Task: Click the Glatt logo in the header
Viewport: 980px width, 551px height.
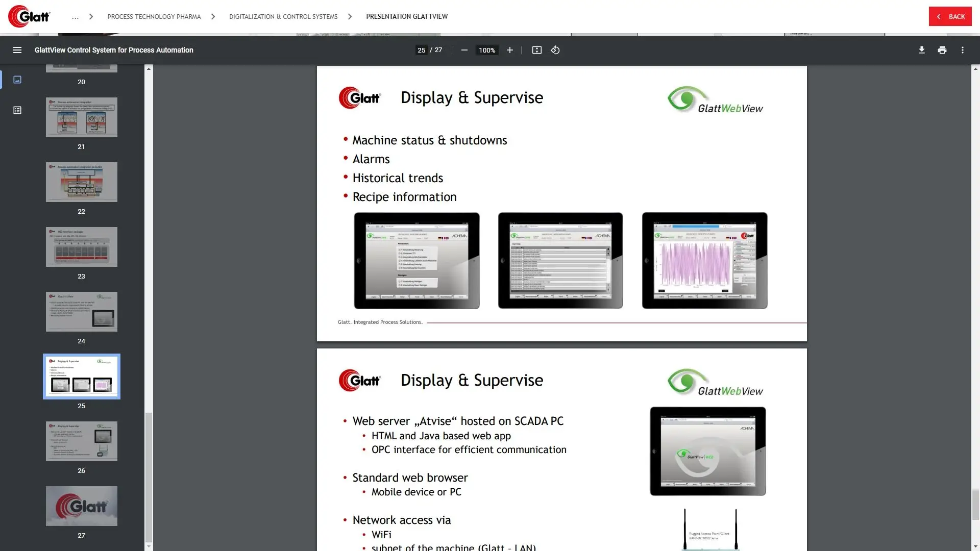Action: [x=29, y=17]
